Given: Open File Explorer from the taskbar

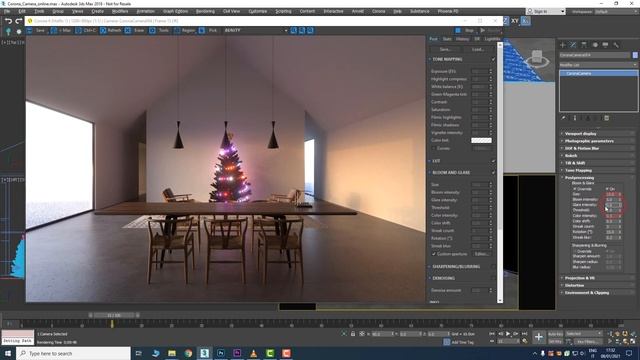Looking at the screenshot, I should [x=172, y=353].
